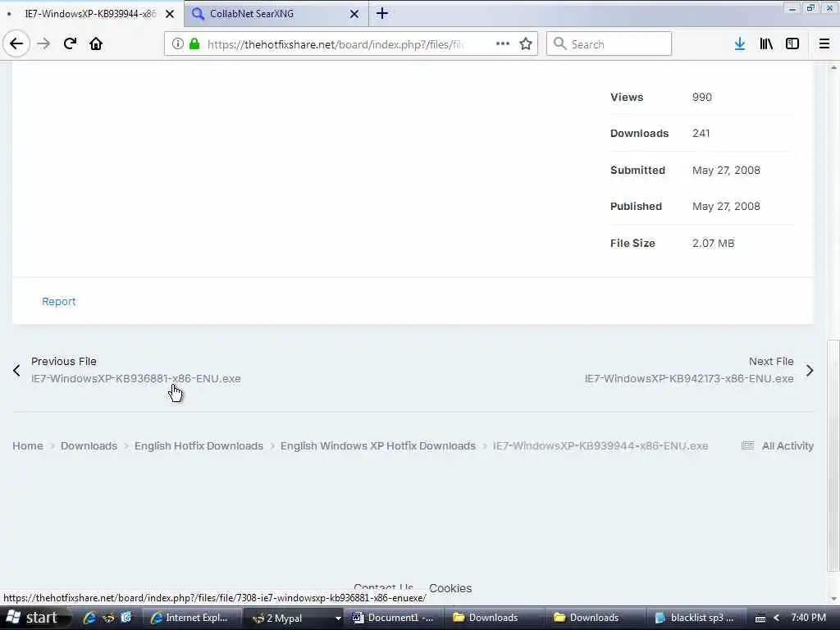Click the right chevron beside Next File
The width and height of the screenshot is (840, 630).
[810, 370]
